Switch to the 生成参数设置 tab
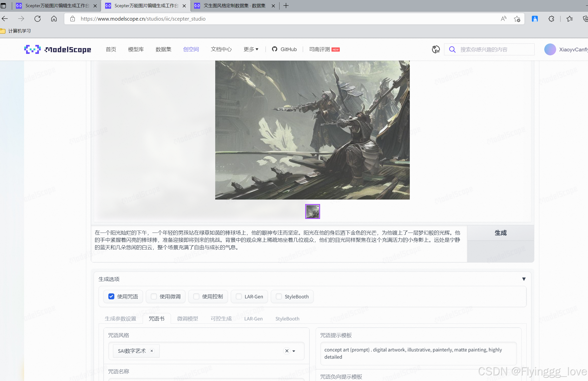The image size is (588, 381). click(121, 319)
